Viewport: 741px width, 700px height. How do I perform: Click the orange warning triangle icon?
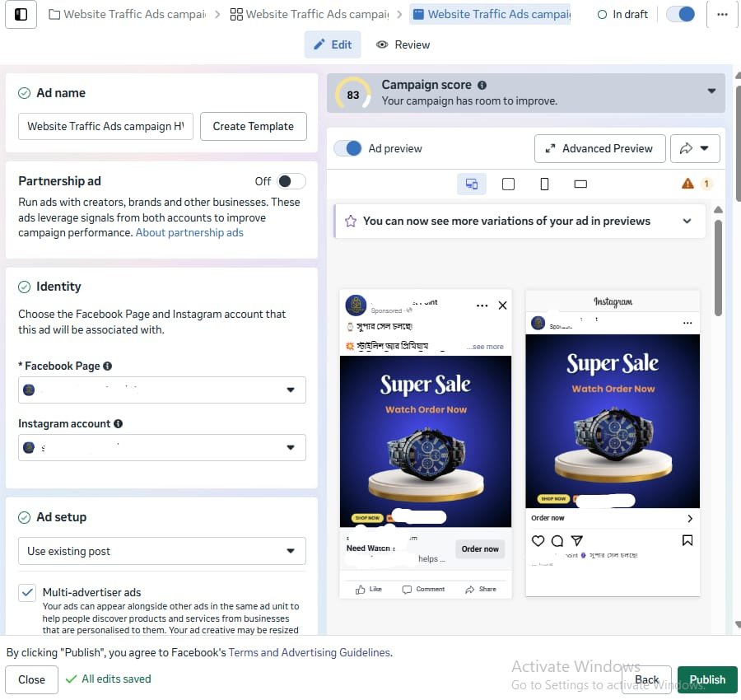[687, 184]
